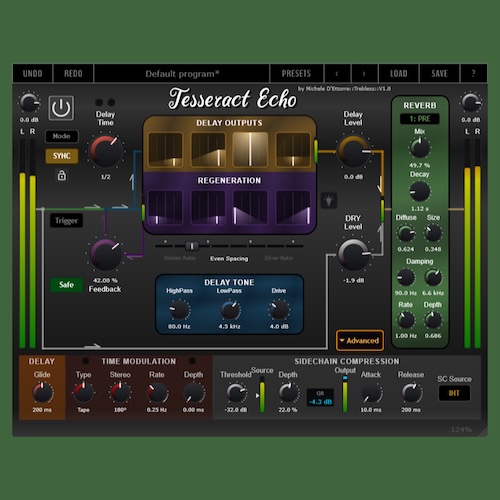The width and height of the screenshot is (500, 500).
Task: Click the Reverb Rate knob
Action: point(406,320)
